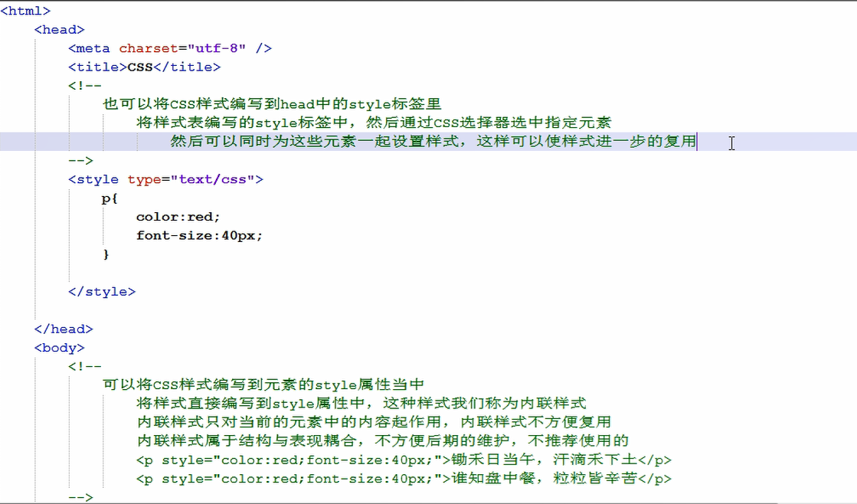Click the color:red; declaration
857x504 pixels.
click(177, 216)
